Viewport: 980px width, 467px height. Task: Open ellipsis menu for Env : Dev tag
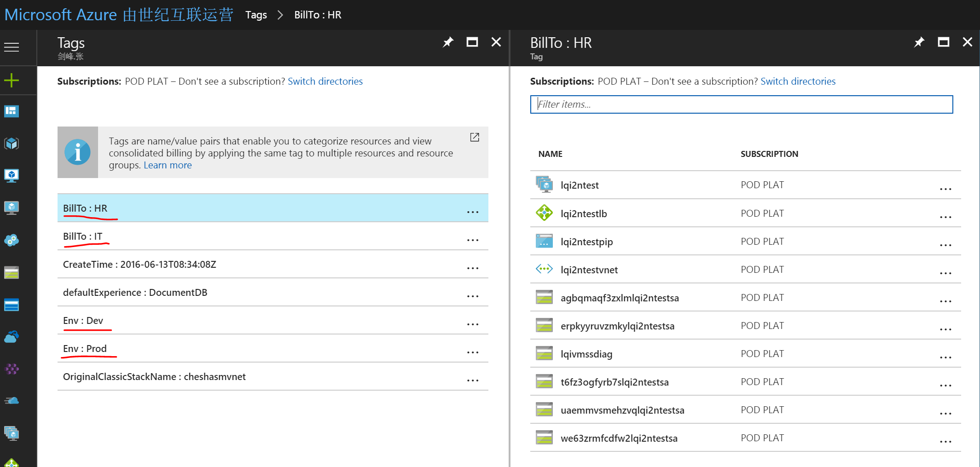click(x=473, y=324)
